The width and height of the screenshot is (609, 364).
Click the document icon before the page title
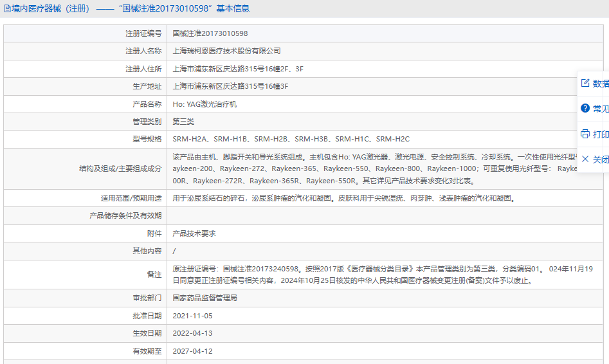(7, 8)
